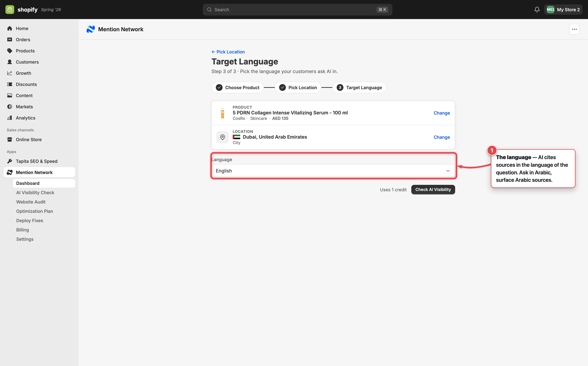The height and width of the screenshot is (366, 588).
Task: Open the Language dropdown showing English
Action: pyautogui.click(x=333, y=171)
